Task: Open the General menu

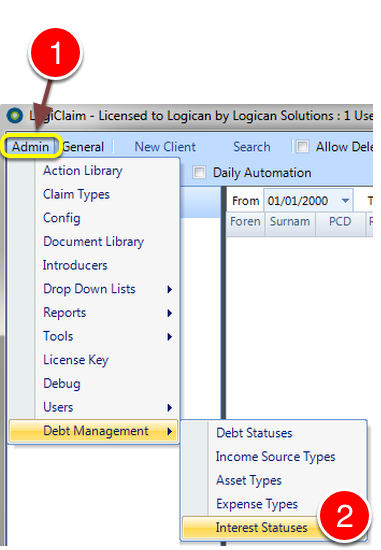Action: 83,147
